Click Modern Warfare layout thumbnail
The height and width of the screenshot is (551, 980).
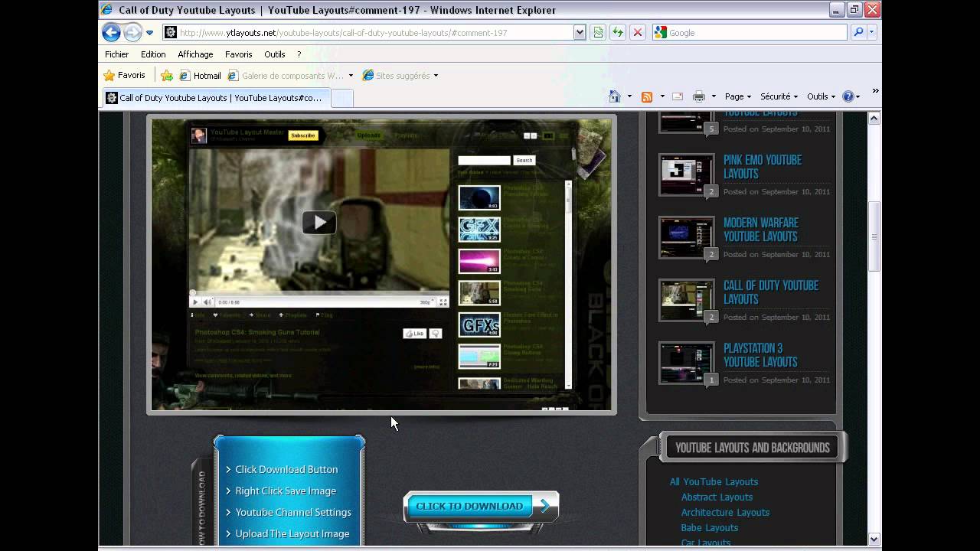tap(687, 237)
